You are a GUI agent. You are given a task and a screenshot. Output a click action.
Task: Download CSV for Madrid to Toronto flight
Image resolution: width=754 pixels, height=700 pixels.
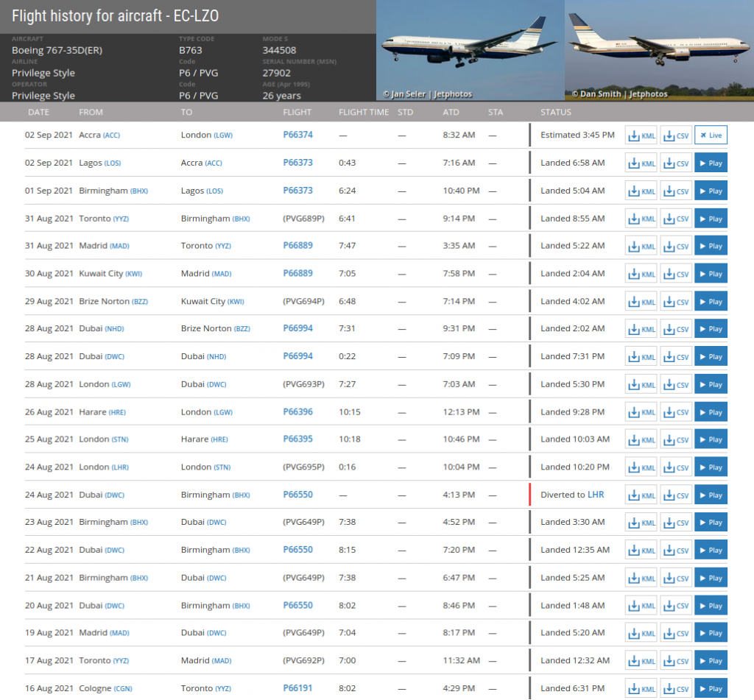(676, 246)
